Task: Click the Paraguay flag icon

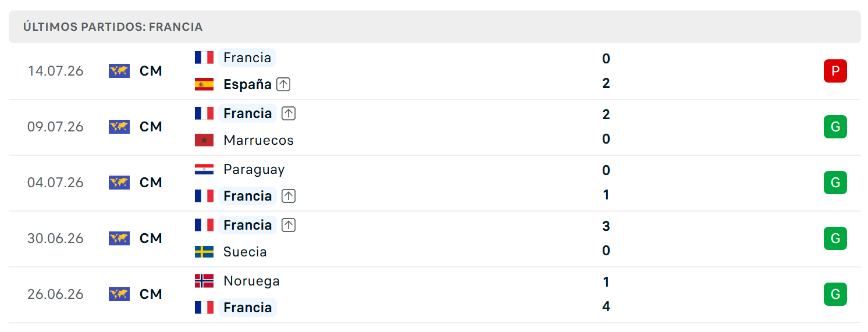Action: pyautogui.click(x=204, y=169)
